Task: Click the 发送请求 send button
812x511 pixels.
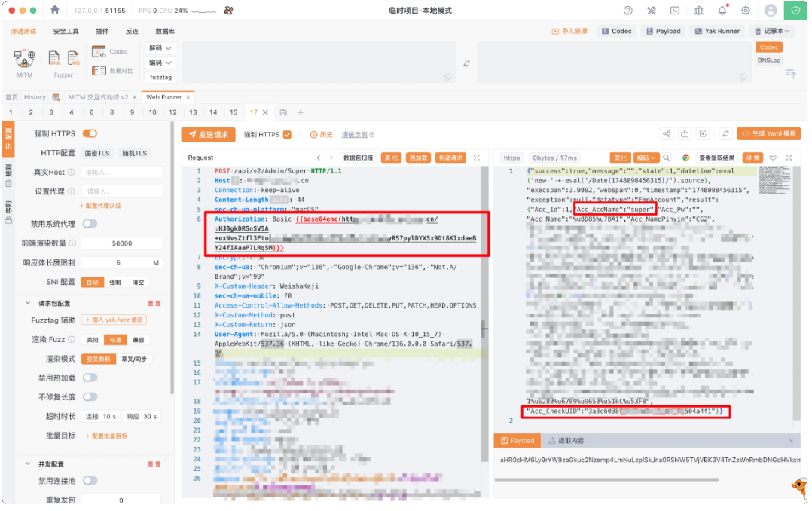Action: (x=208, y=134)
